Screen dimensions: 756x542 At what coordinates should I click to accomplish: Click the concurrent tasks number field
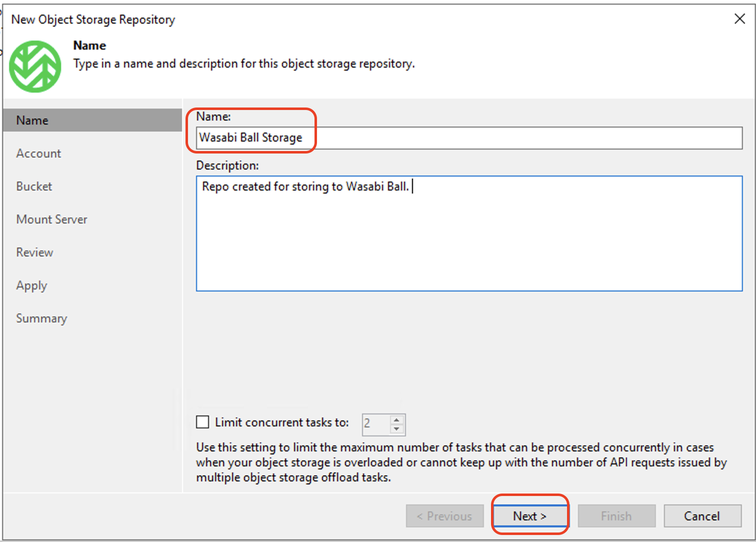point(375,424)
